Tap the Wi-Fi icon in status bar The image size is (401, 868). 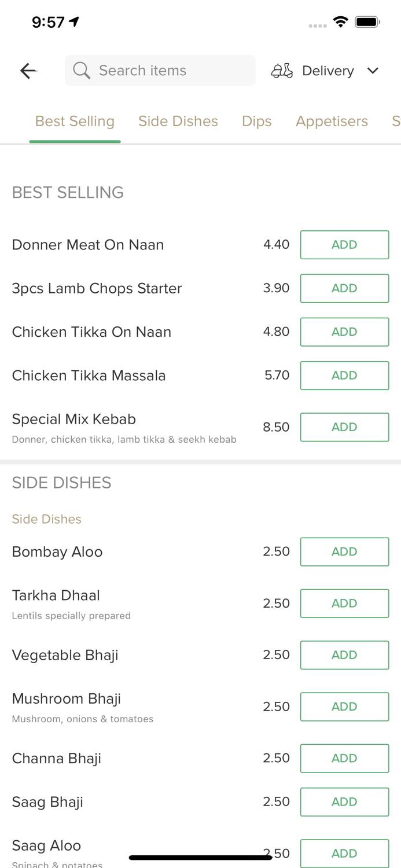pyautogui.click(x=340, y=21)
